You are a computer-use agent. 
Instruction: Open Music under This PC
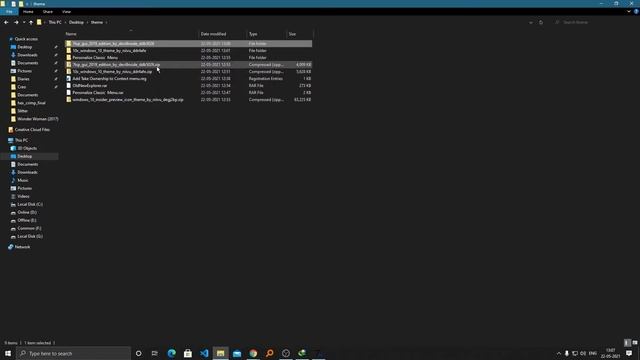click(x=23, y=180)
